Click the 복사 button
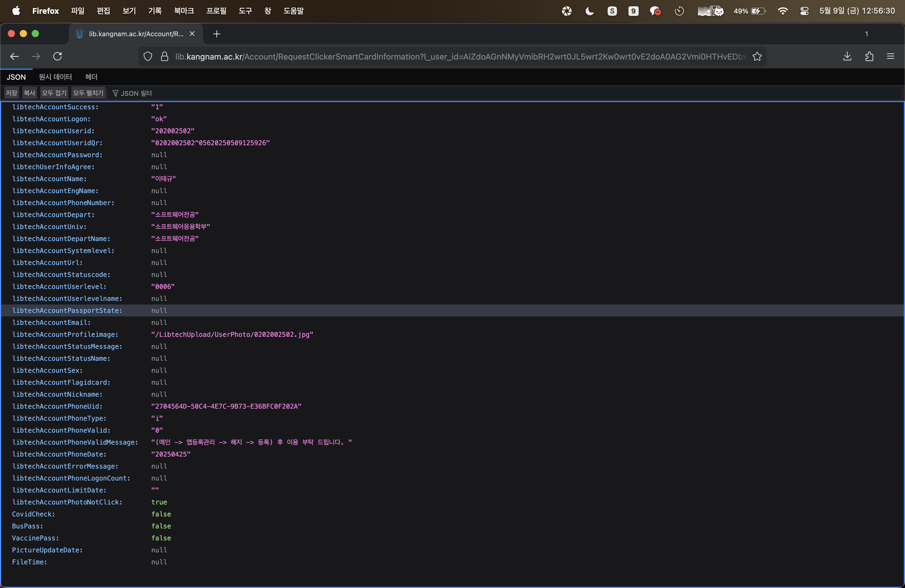The height and width of the screenshot is (588, 905). click(29, 93)
